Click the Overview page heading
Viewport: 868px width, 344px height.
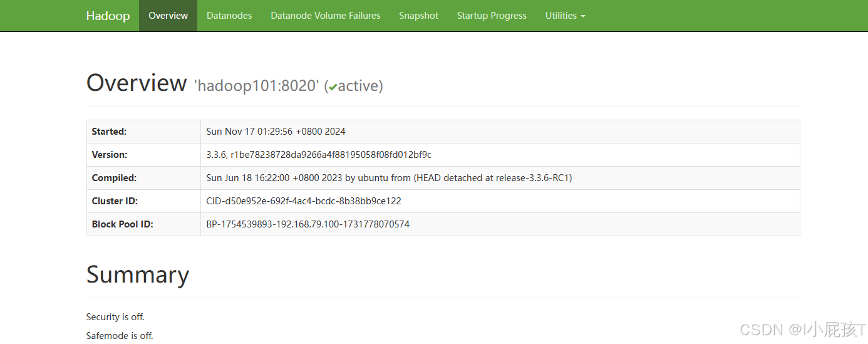pyautogui.click(x=137, y=83)
